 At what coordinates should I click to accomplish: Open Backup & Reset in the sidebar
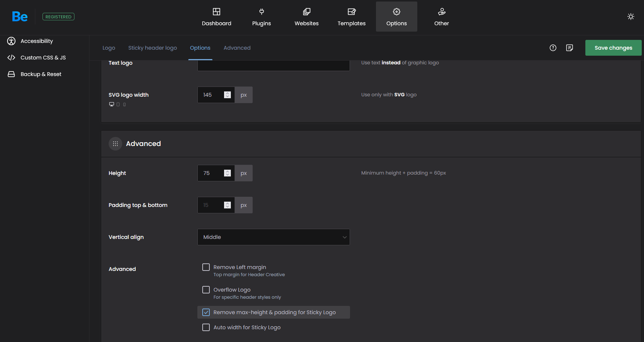41,74
